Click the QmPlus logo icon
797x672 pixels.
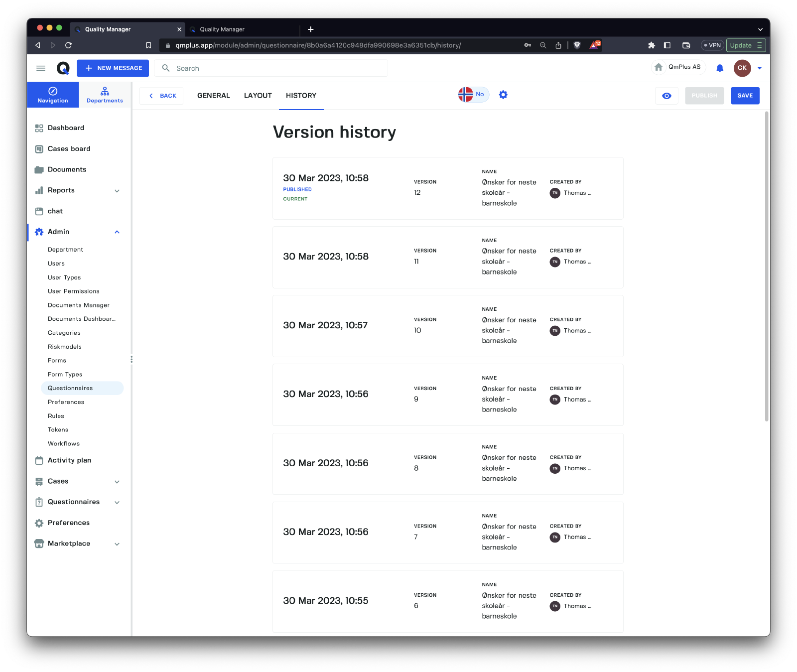click(63, 68)
